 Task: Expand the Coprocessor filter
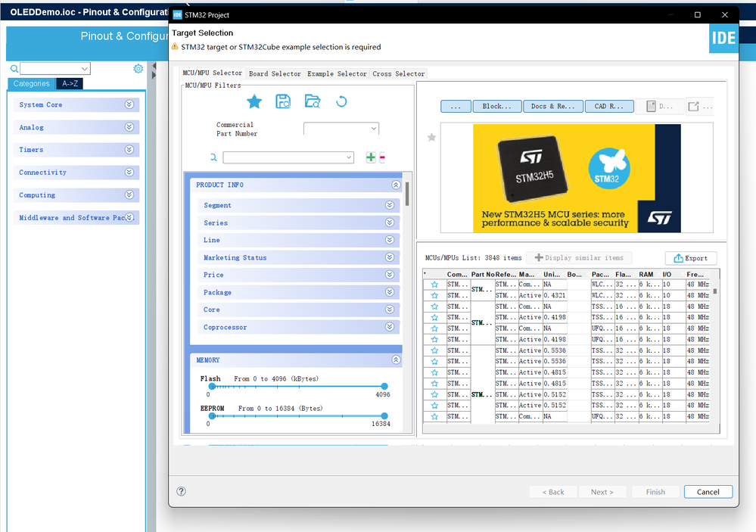pos(390,326)
